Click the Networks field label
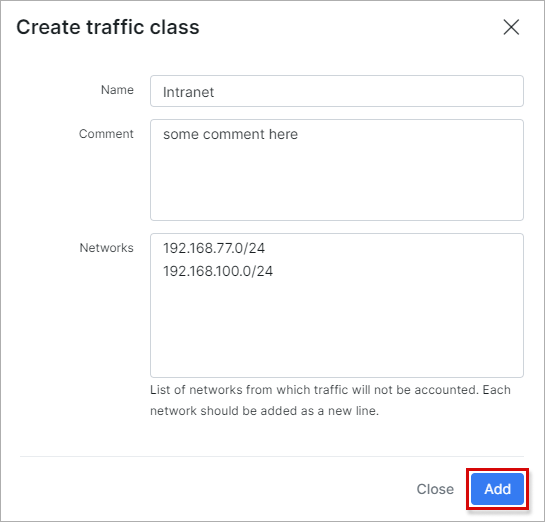The image size is (545, 522). tap(106, 248)
